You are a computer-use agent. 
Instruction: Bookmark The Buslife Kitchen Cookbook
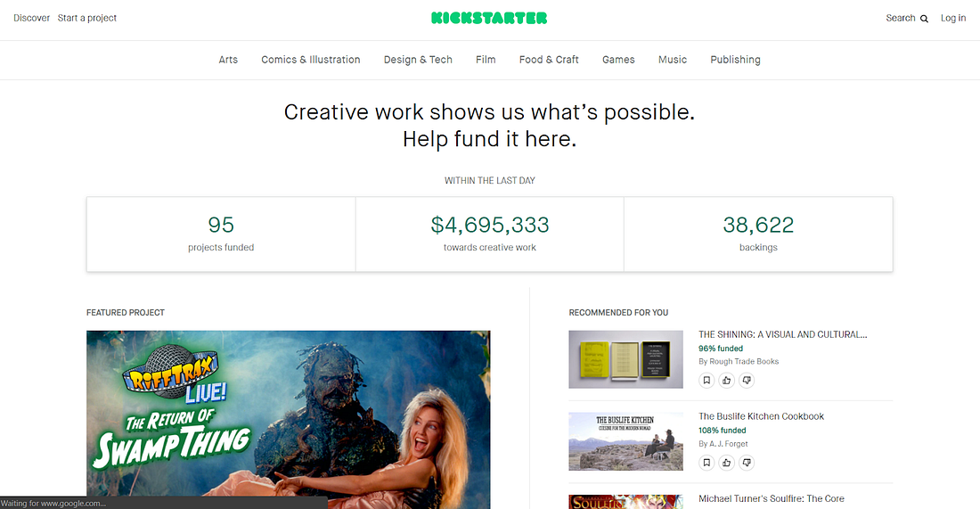click(x=706, y=463)
